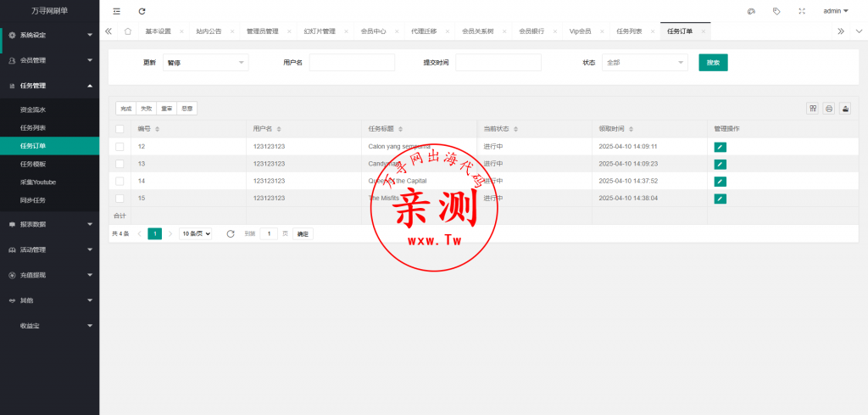Screen dimensions: 868x415
Task: Switch to the 会员中心 tab
Action: click(373, 31)
